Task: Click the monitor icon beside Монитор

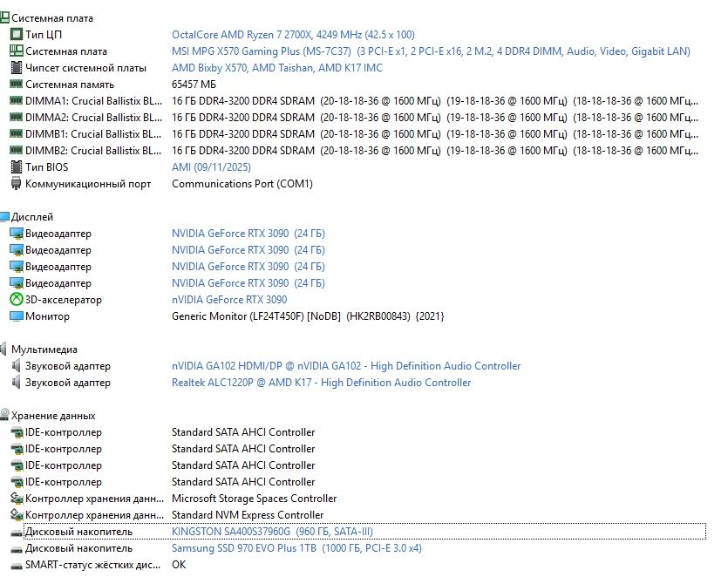Action: pos(17,316)
